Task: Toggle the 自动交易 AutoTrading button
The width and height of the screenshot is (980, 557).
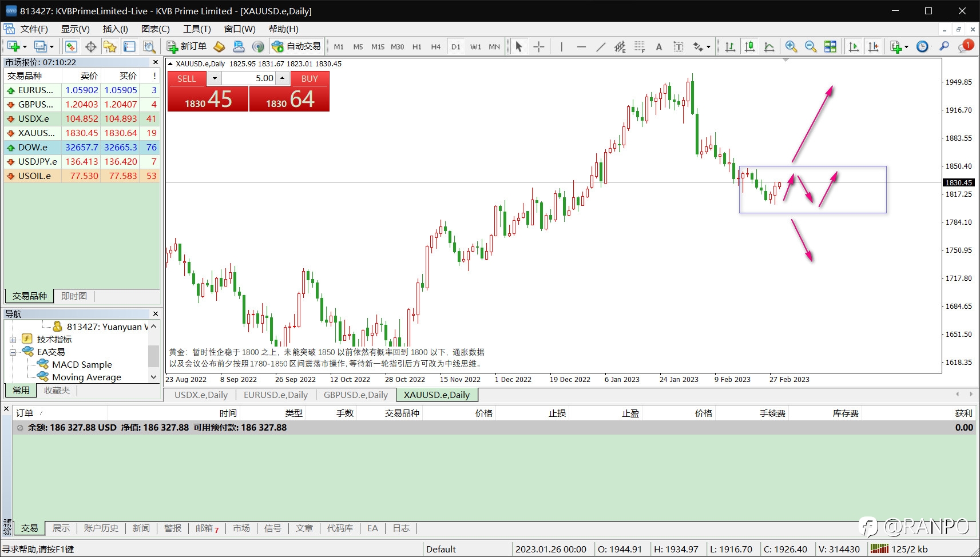Action: pos(296,46)
